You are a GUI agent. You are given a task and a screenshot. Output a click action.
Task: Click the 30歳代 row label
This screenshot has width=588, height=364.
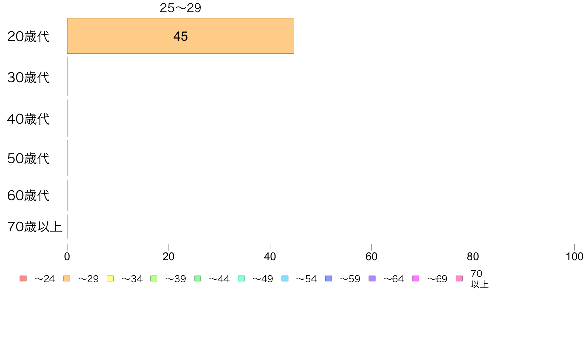click(x=29, y=77)
